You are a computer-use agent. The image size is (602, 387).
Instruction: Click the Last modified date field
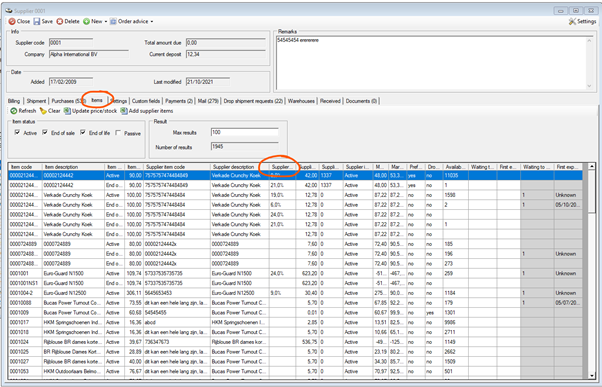coord(208,82)
